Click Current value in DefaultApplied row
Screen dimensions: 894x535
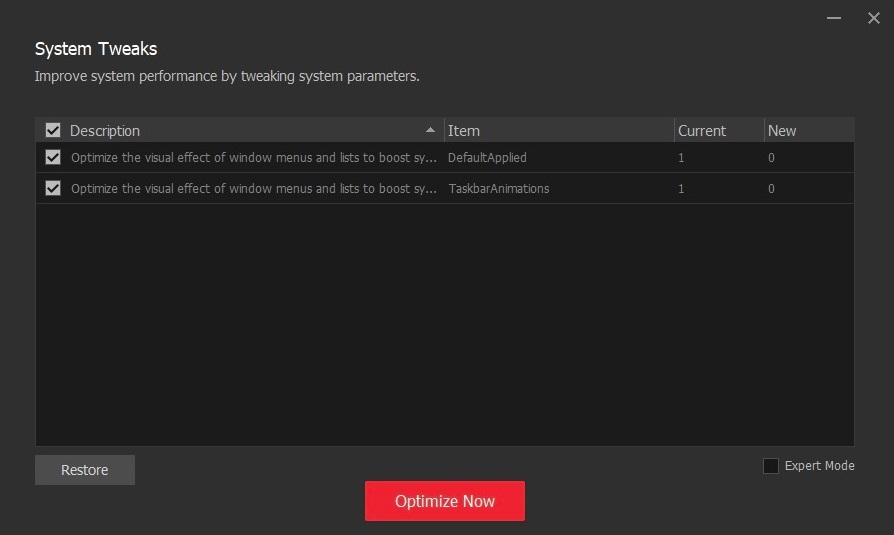pos(681,158)
